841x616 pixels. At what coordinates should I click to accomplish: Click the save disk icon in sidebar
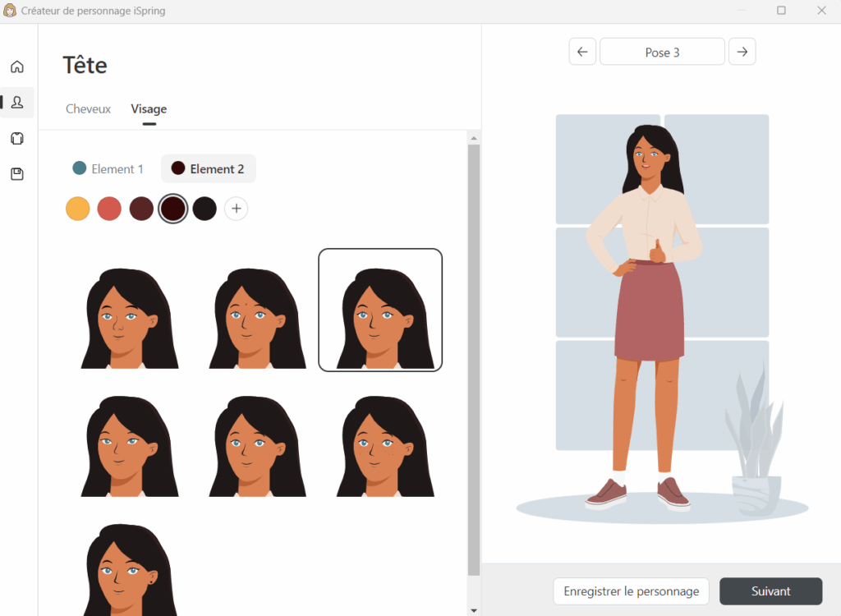17,174
